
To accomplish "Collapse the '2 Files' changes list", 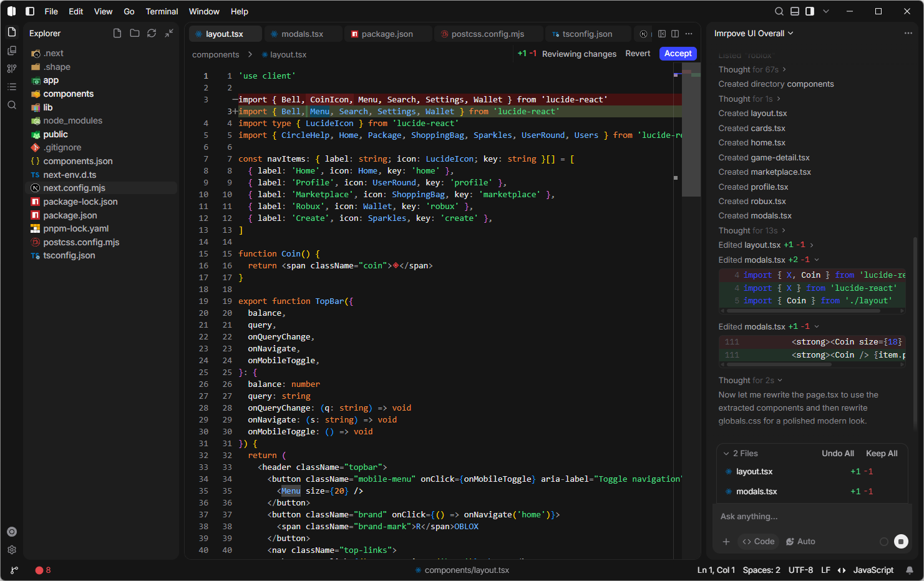I will 741,454.
